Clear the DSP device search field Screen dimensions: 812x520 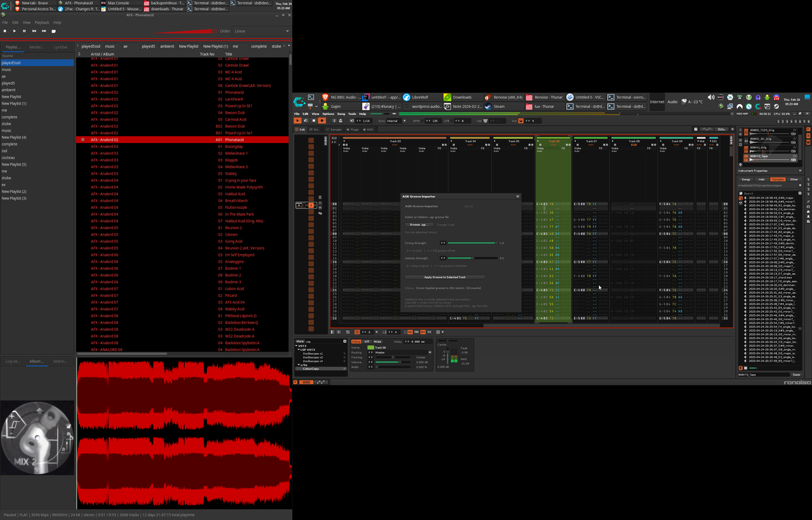coord(344,342)
